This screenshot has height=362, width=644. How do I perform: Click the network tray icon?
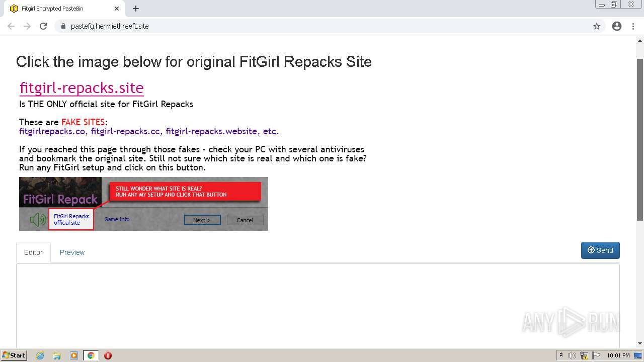pos(584,355)
